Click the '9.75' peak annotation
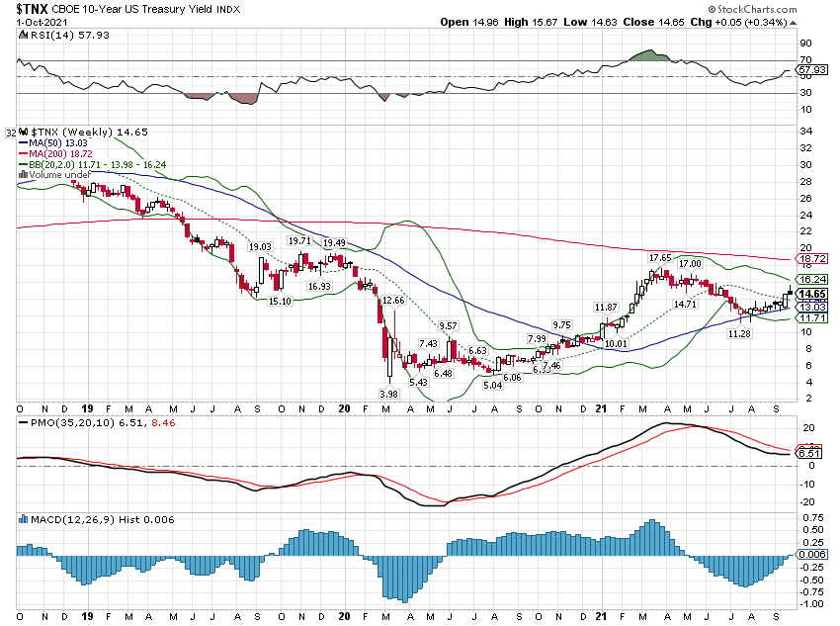840x626 pixels. 562,324
